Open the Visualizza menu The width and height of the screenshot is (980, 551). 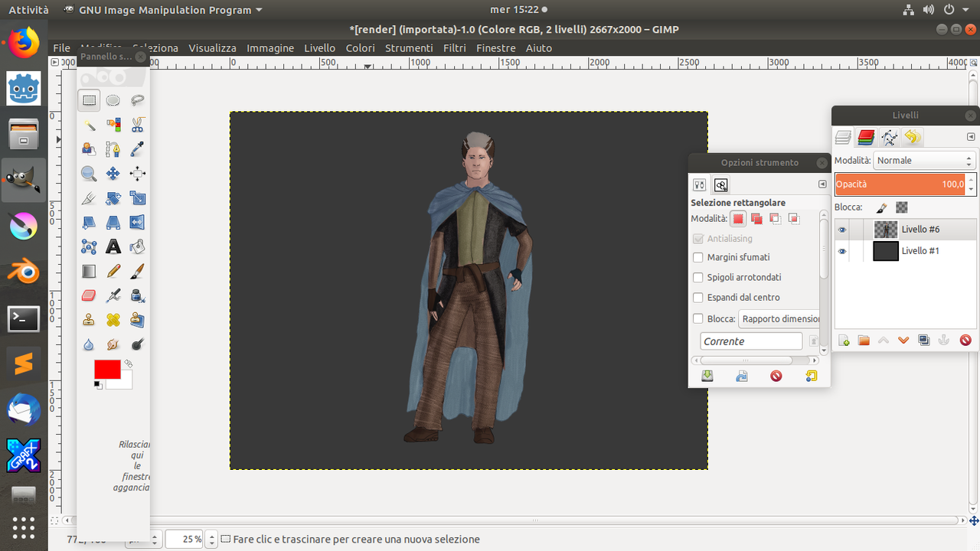tap(212, 47)
